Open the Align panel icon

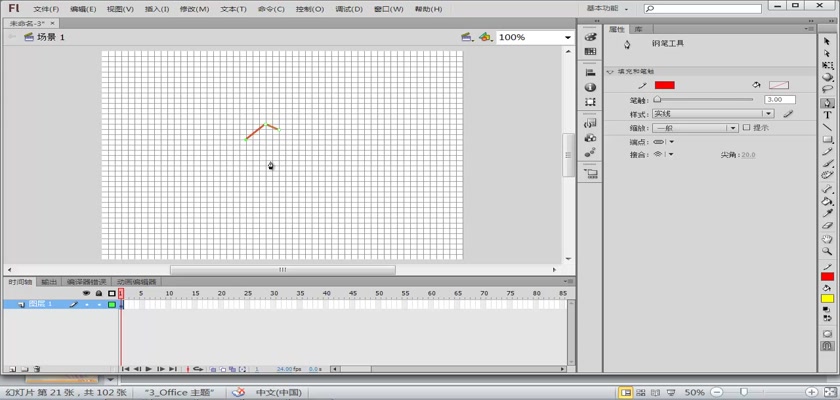[590, 72]
